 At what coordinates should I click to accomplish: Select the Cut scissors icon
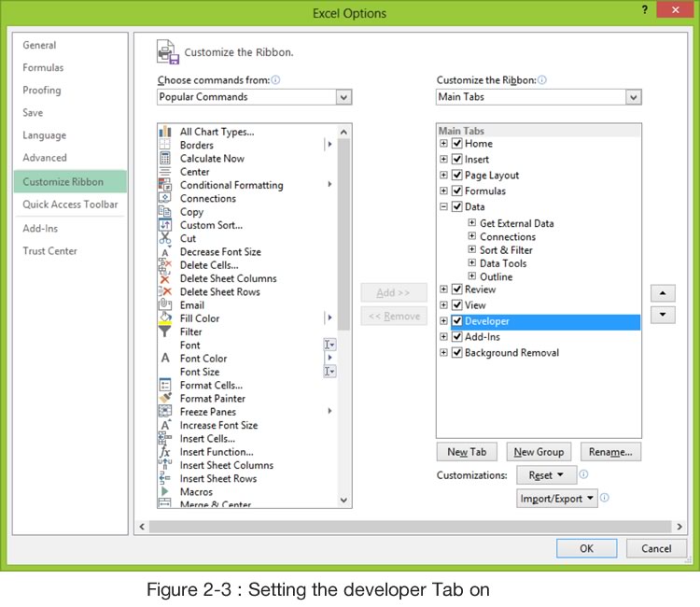click(165, 238)
